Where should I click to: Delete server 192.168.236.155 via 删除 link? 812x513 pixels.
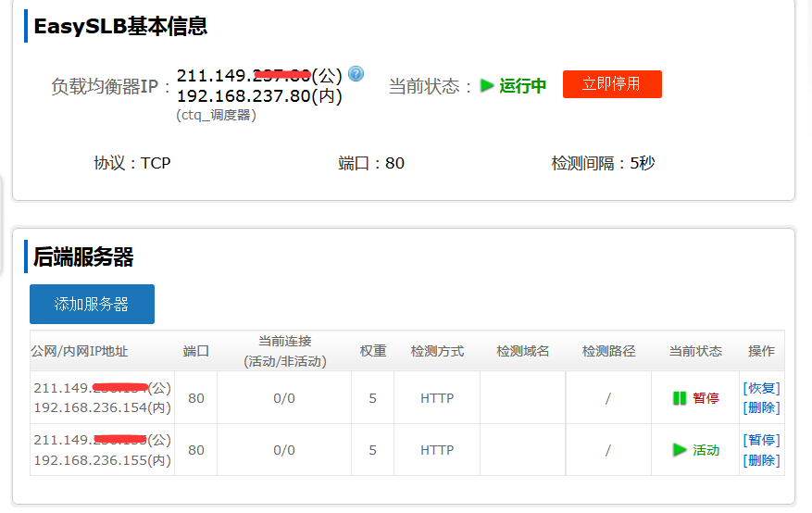[x=762, y=460]
